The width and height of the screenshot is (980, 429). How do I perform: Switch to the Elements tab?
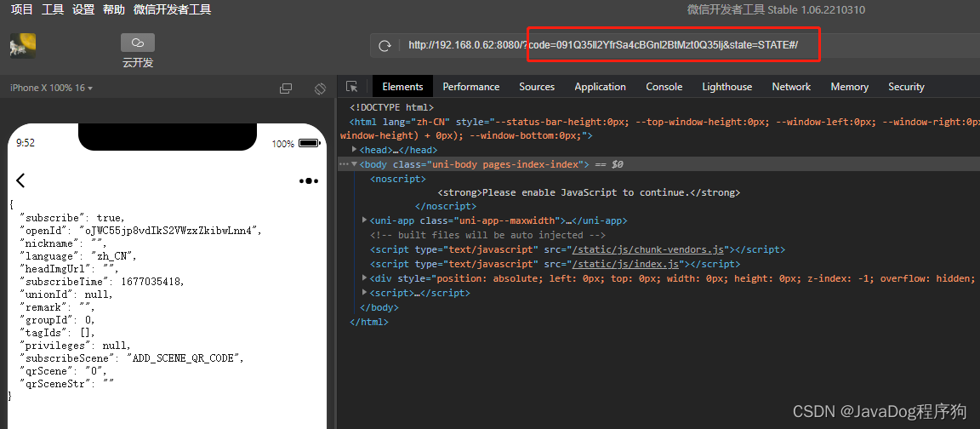[402, 87]
